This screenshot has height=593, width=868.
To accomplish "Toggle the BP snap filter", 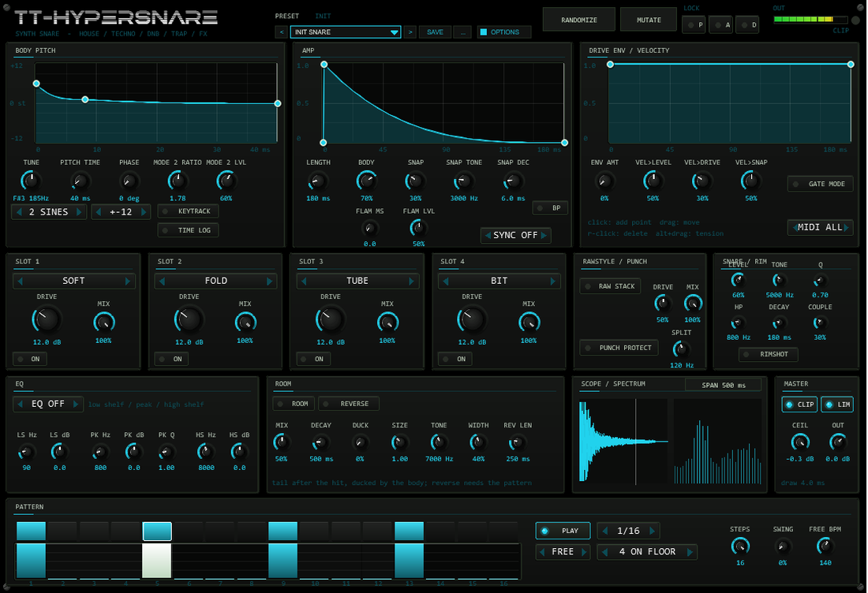I will point(550,208).
